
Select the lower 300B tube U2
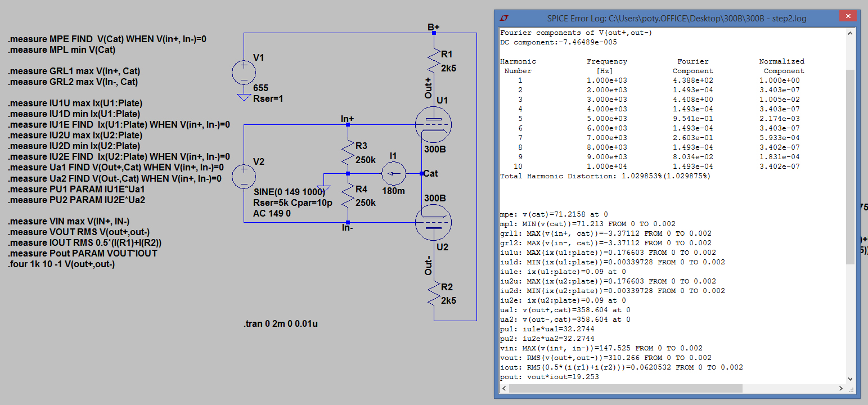click(x=433, y=222)
